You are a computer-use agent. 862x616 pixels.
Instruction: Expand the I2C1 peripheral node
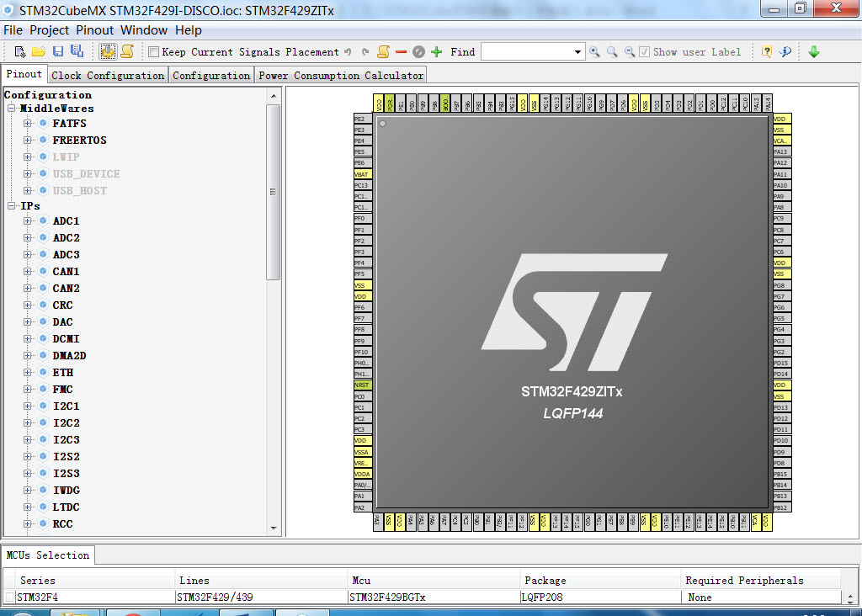(28, 406)
